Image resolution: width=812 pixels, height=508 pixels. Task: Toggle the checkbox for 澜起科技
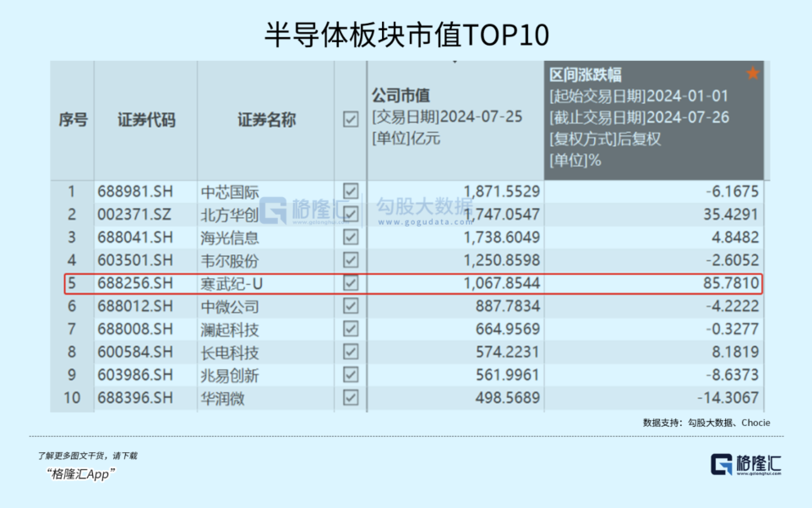(351, 329)
